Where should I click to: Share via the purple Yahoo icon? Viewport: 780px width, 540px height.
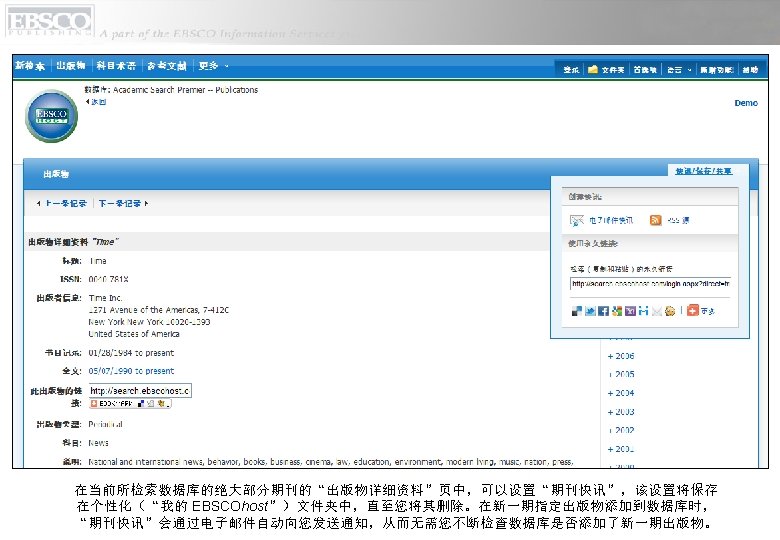(x=630, y=311)
